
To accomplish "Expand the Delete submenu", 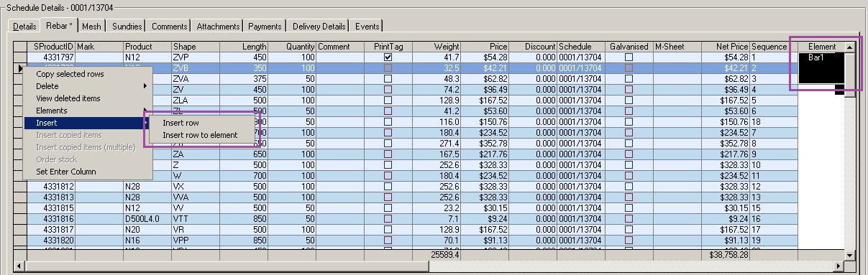I will click(x=88, y=86).
